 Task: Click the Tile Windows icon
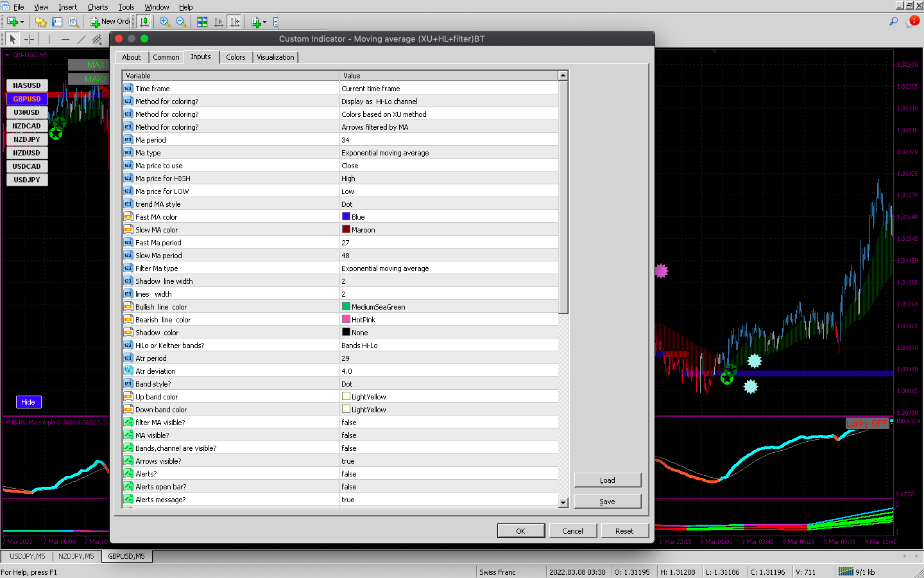tap(202, 22)
